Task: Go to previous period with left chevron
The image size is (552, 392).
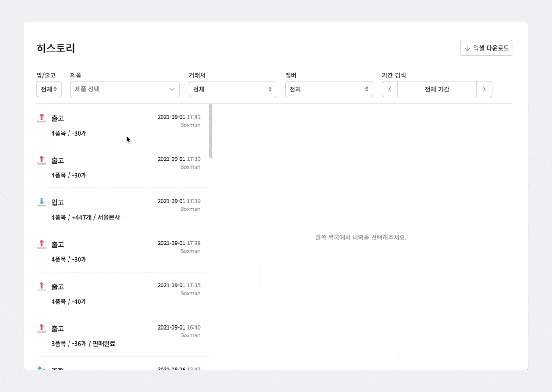Action: (x=390, y=89)
